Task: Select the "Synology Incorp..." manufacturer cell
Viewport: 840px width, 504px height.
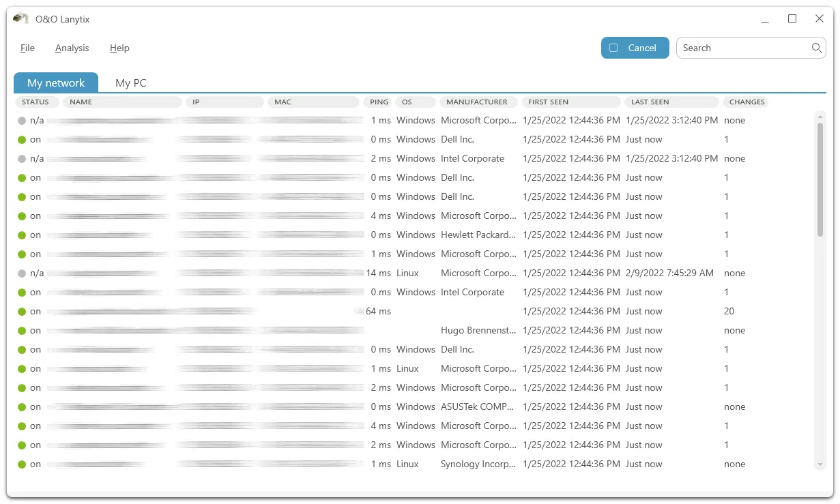Action: (478, 464)
